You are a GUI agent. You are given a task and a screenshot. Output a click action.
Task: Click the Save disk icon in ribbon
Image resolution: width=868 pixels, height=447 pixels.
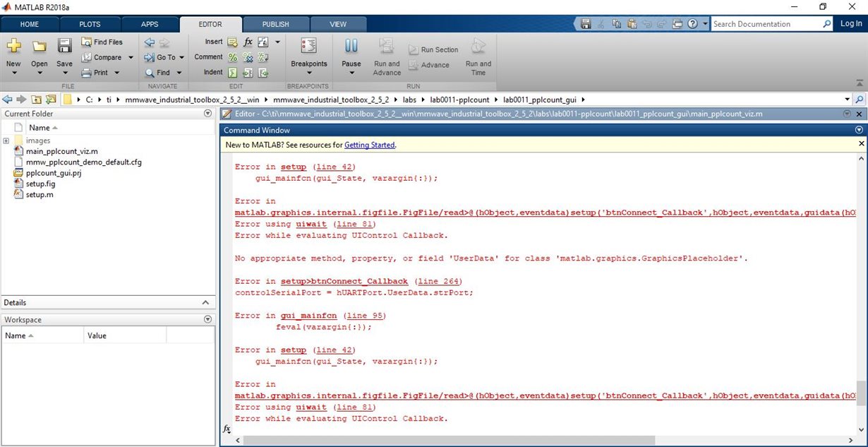pos(64,46)
